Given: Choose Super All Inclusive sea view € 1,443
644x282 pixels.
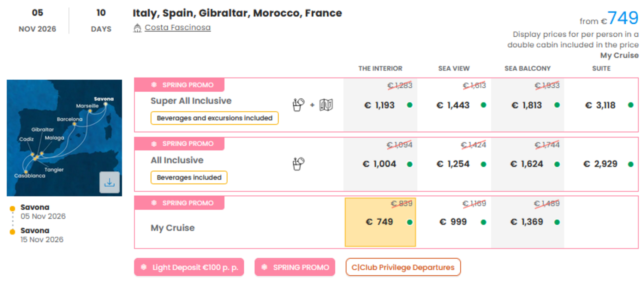Looking at the screenshot, I should click(453, 105).
